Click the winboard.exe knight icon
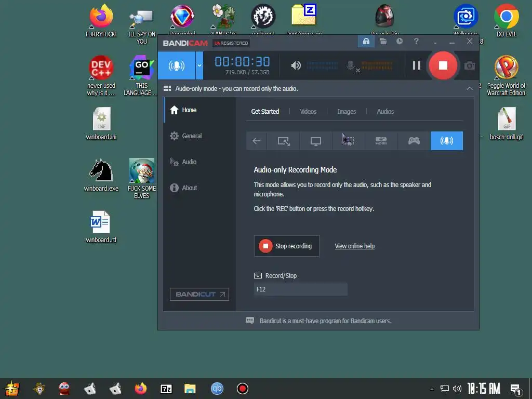Image resolution: width=532 pixels, height=399 pixels. click(x=101, y=175)
